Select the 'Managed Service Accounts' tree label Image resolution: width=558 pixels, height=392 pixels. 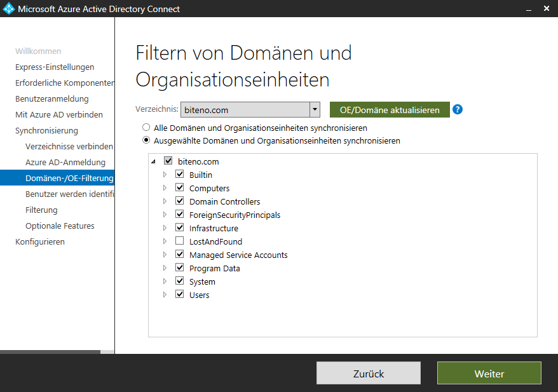pos(238,255)
